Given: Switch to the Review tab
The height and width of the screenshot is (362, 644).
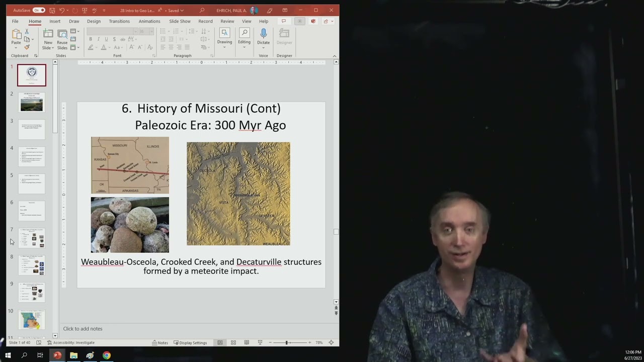Looking at the screenshot, I should [227, 21].
